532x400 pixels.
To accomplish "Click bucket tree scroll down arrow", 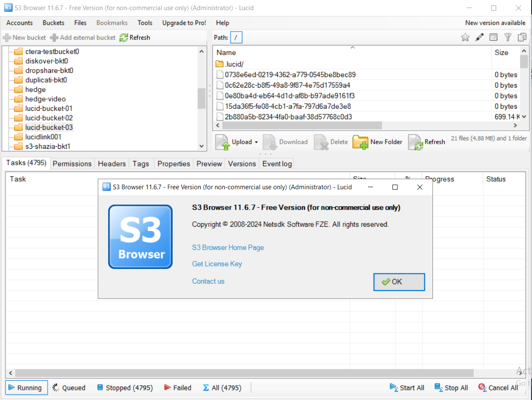I will pos(202,146).
